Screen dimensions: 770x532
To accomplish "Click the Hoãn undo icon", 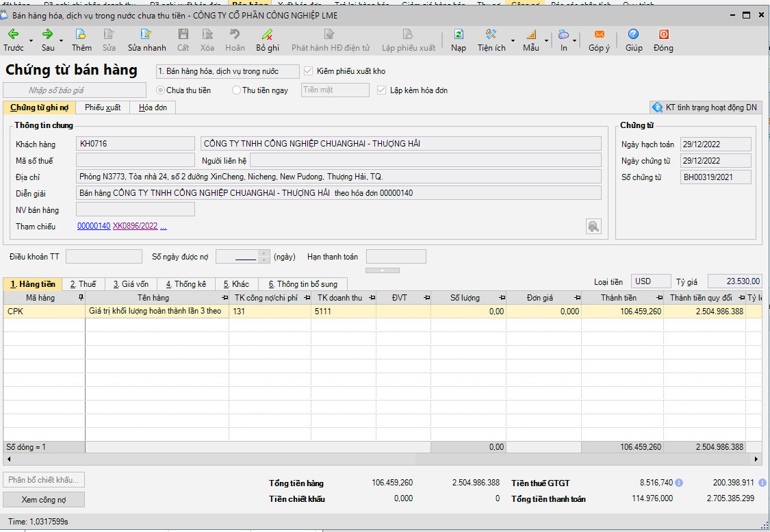I will tap(235, 34).
